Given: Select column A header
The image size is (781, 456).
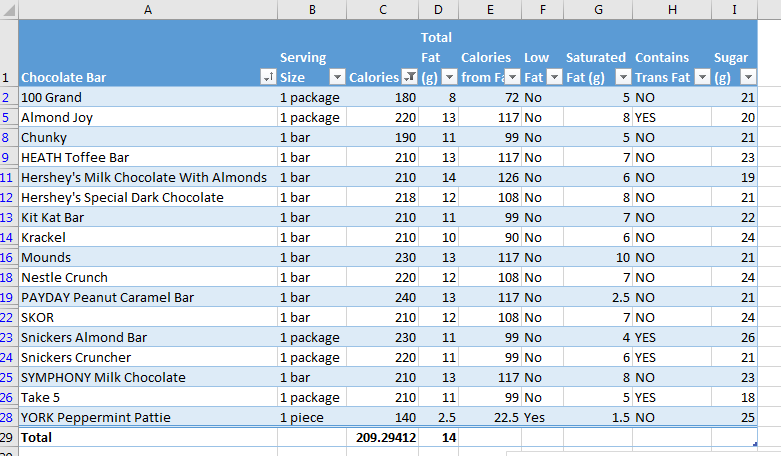Looking at the screenshot, I should (x=148, y=9).
